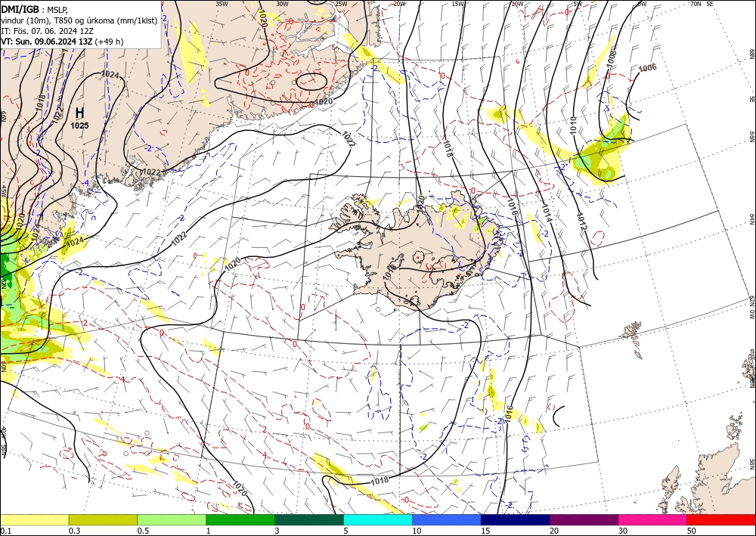
Task: Click the '35W' longitude label at the top
Action: (x=222, y=4)
